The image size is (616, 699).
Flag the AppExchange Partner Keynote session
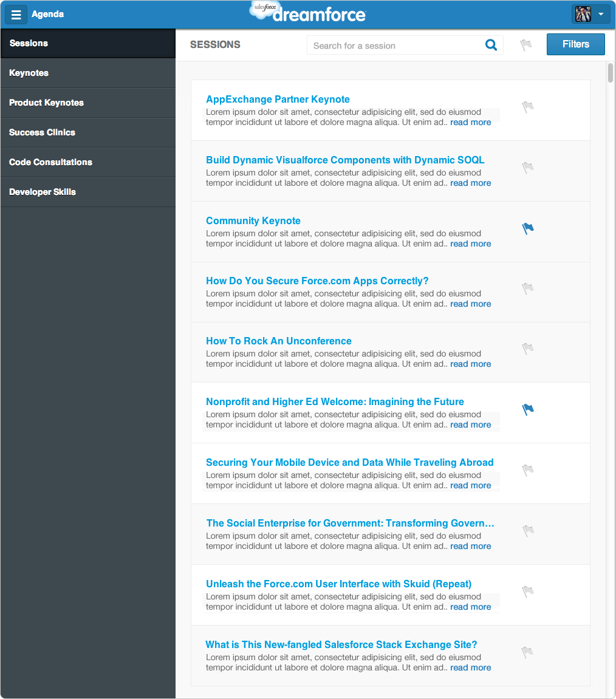528,107
